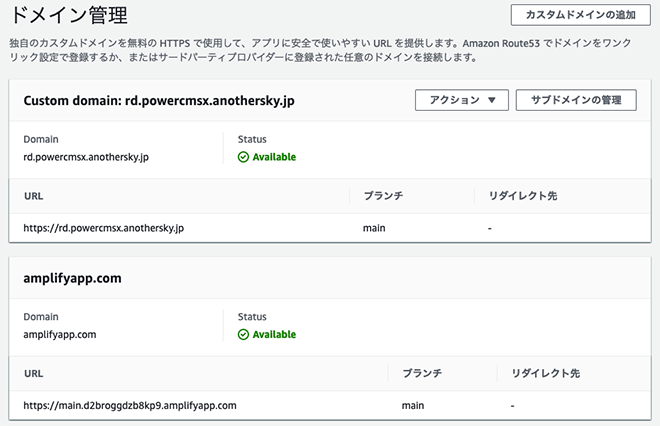Open the アクション dropdown menu
This screenshot has height=426, width=660.
(x=462, y=100)
